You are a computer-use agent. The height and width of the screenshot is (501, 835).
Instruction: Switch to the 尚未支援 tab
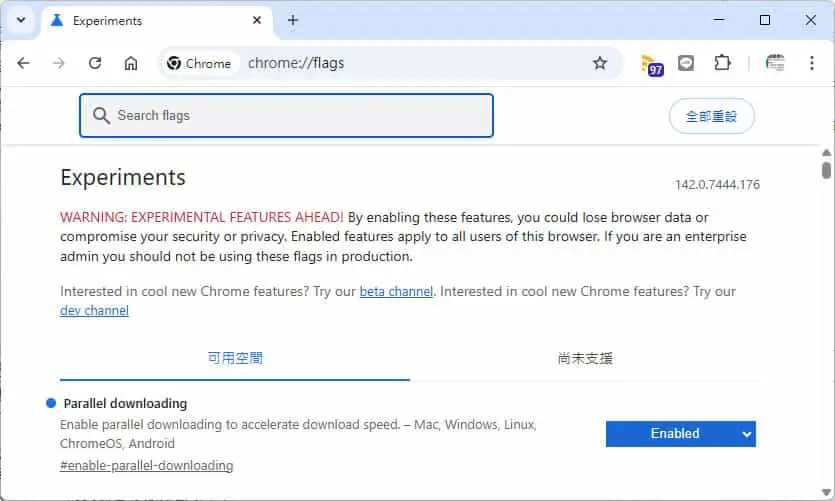585,358
